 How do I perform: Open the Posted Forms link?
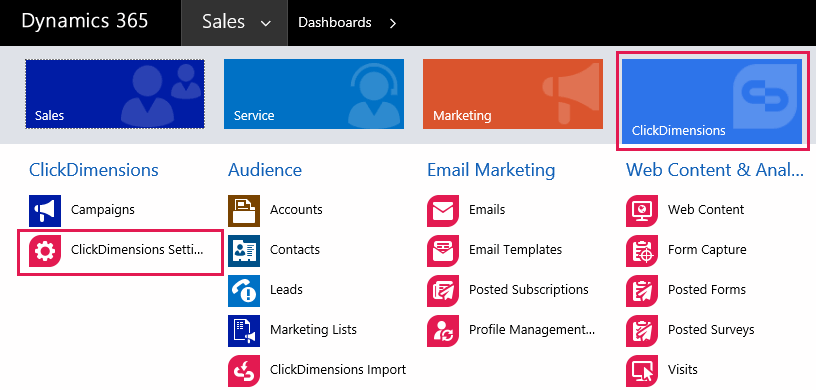pyautogui.click(x=707, y=290)
